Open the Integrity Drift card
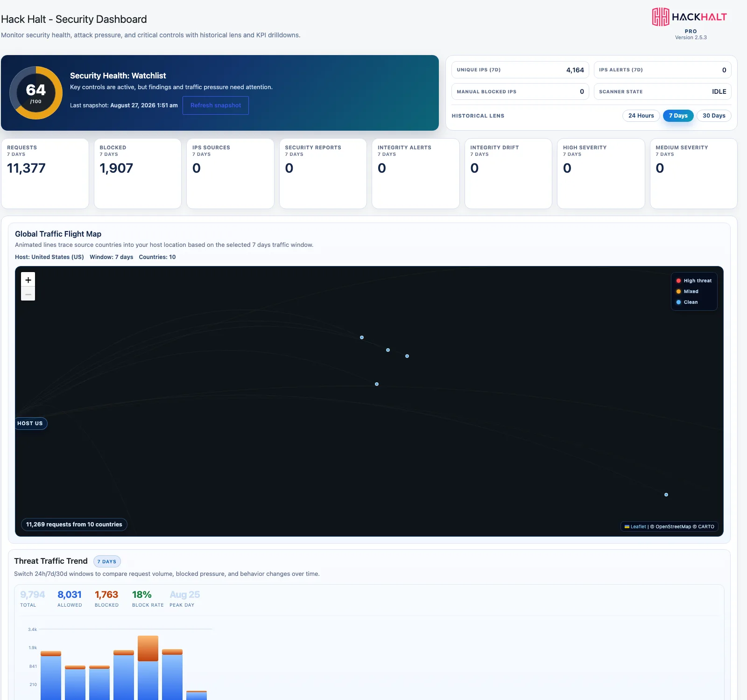747x700 pixels. click(508, 174)
